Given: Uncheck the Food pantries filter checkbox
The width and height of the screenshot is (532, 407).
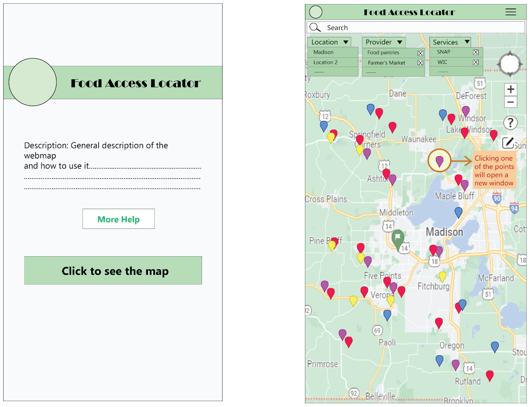Looking at the screenshot, I should 420,53.
